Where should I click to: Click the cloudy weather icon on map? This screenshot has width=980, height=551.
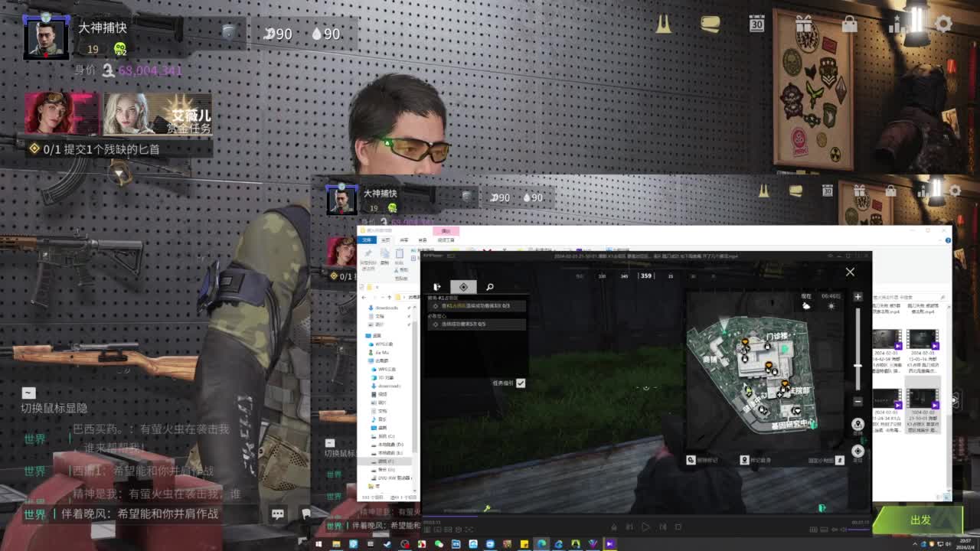(x=806, y=306)
